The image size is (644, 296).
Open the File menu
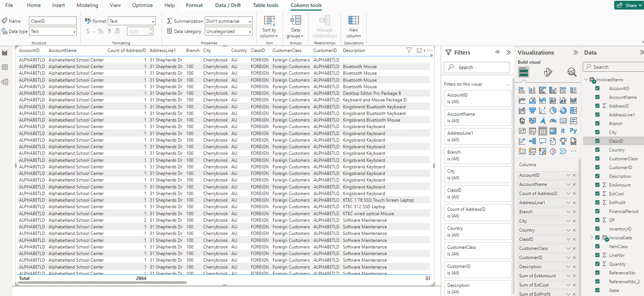coord(9,5)
